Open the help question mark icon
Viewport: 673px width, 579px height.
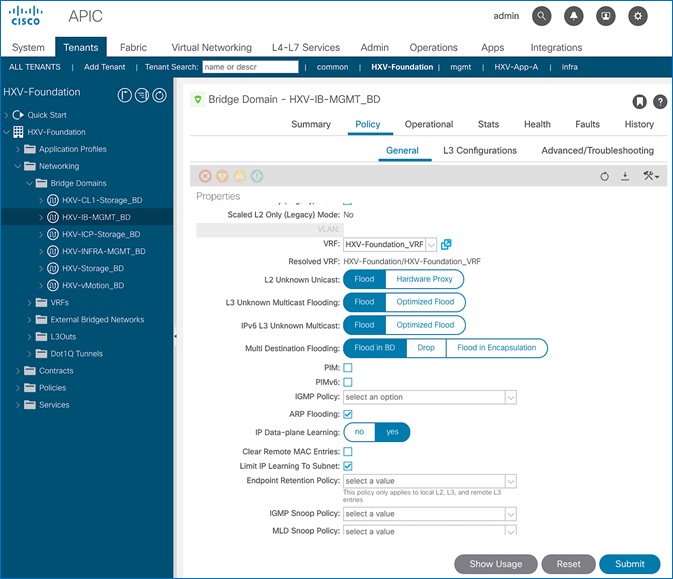point(660,102)
